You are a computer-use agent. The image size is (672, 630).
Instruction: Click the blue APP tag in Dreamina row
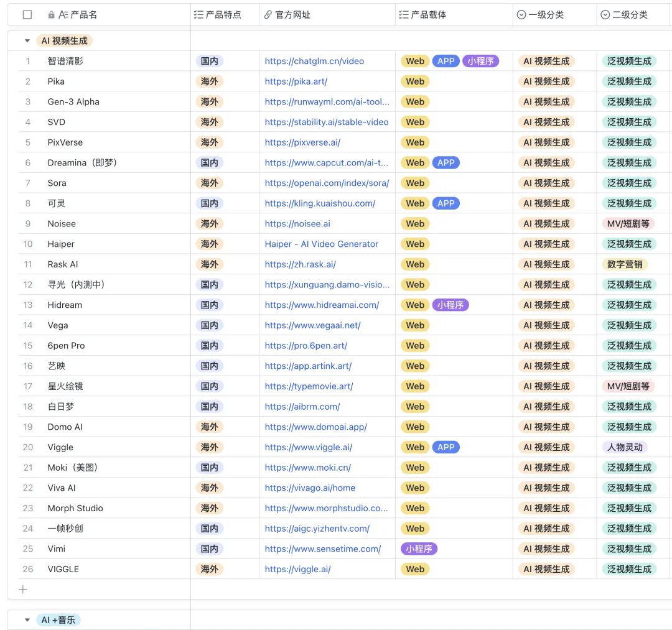tap(446, 163)
